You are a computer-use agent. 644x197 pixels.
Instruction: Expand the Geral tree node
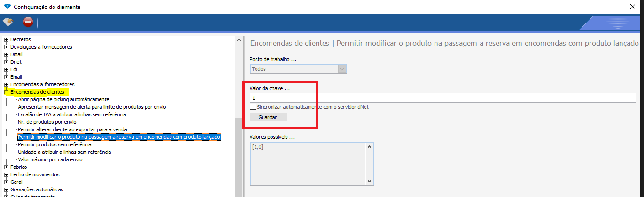click(7, 182)
